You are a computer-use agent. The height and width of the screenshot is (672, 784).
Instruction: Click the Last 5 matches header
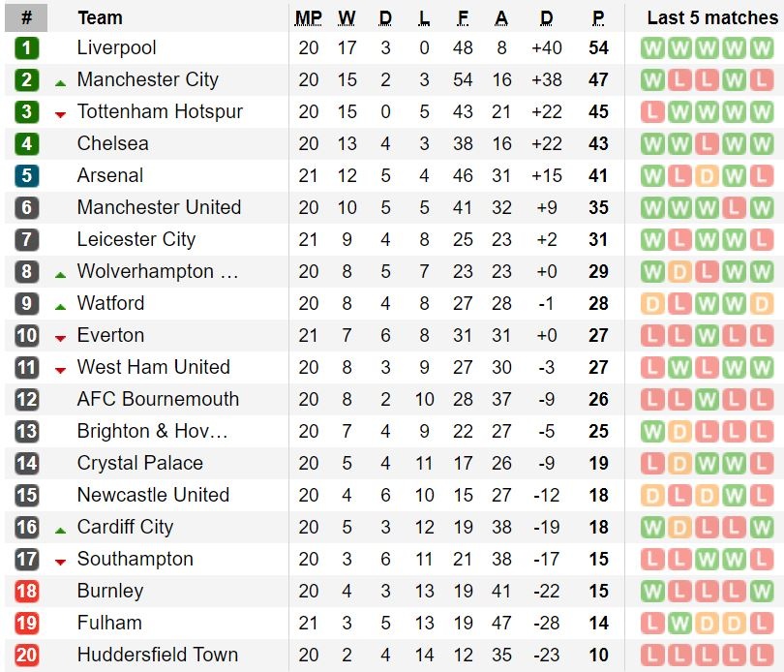[712, 17]
